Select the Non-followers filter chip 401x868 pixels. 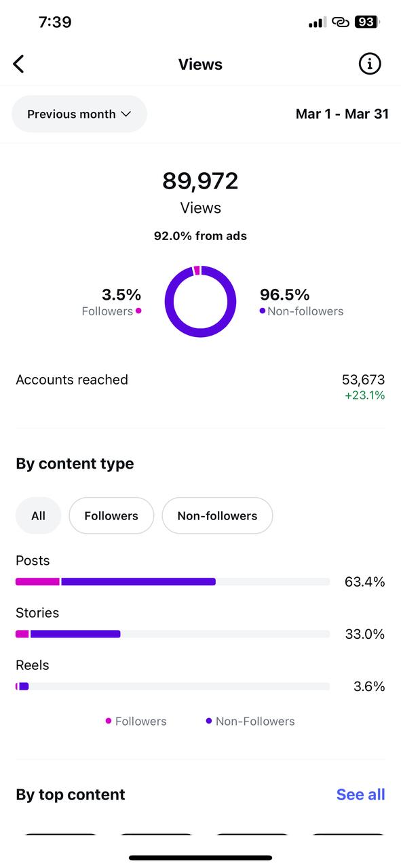(217, 515)
